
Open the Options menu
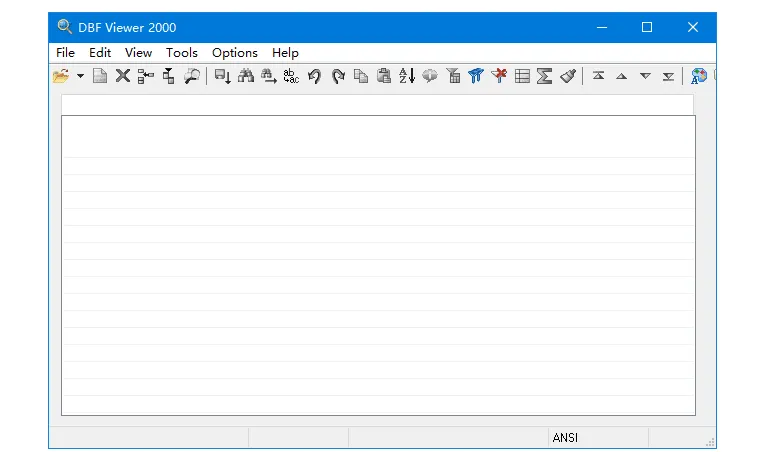(x=235, y=53)
